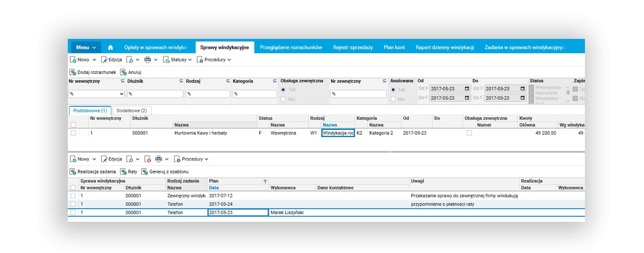Open the Podstawowe (1) sub-tab

(90, 111)
